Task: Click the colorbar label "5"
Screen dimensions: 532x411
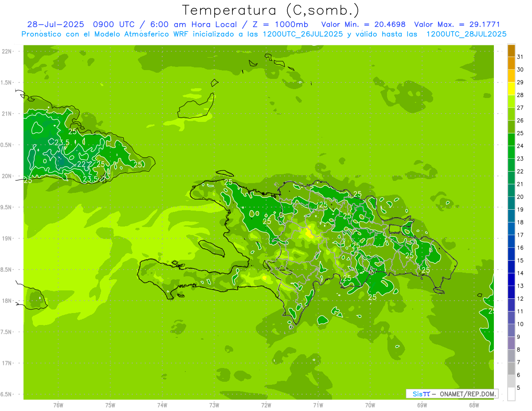Action: coord(519,388)
